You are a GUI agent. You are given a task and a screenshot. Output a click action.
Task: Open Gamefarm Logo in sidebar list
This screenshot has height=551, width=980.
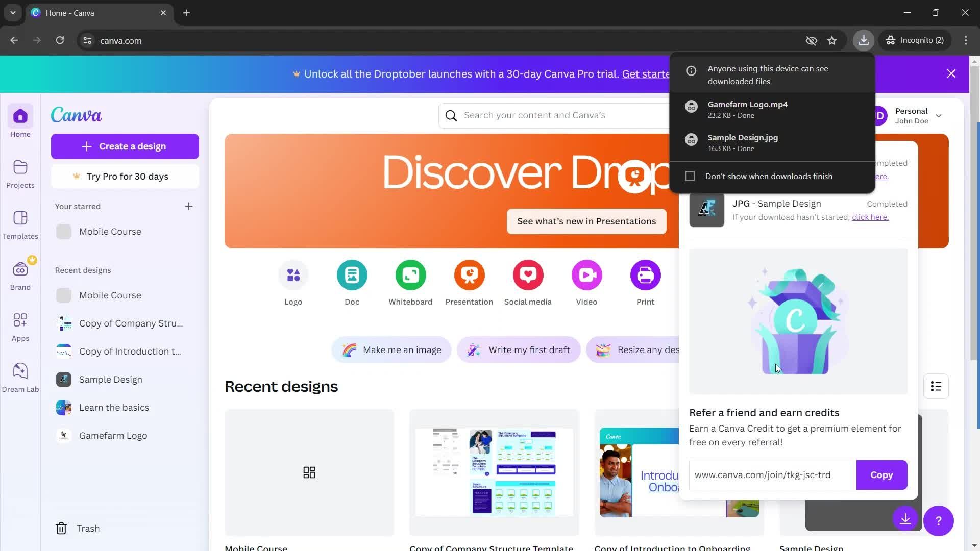coord(125,436)
